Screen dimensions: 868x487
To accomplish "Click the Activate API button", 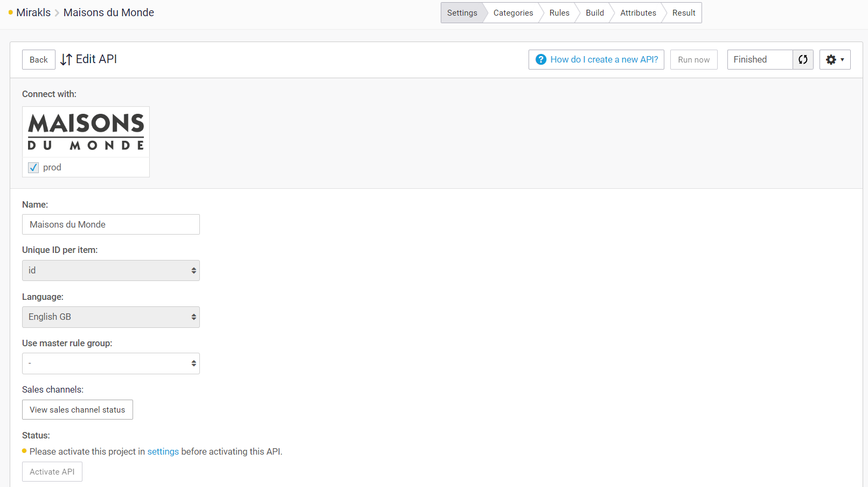I will [x=52, y=472].
